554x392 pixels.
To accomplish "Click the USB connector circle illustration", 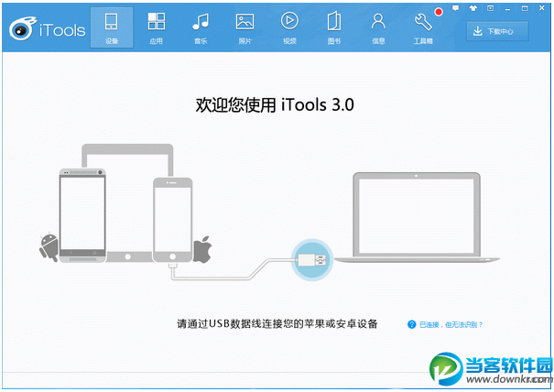I will click(311, 260).
